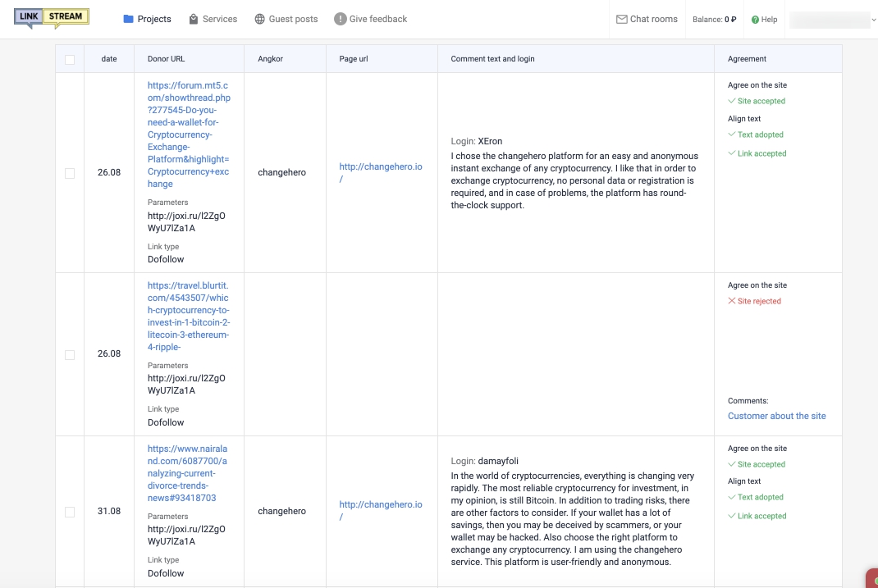The width and height of the screenshot is (878, 588).
Task: Click the Donor URL column header
Action: tap(166, 59)
